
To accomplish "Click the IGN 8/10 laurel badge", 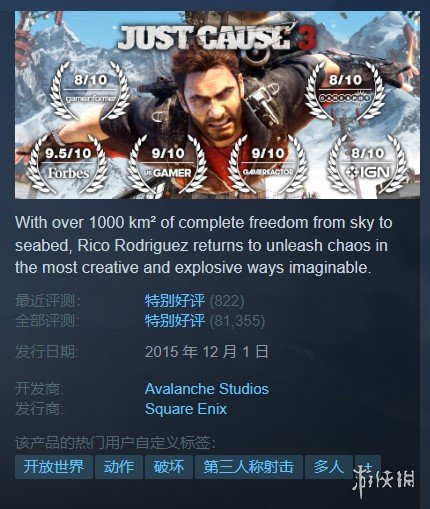I will 368,163.
